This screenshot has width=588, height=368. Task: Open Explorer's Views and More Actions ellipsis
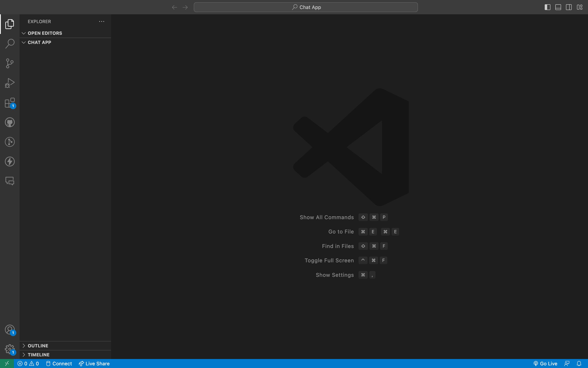pos(101,21)
